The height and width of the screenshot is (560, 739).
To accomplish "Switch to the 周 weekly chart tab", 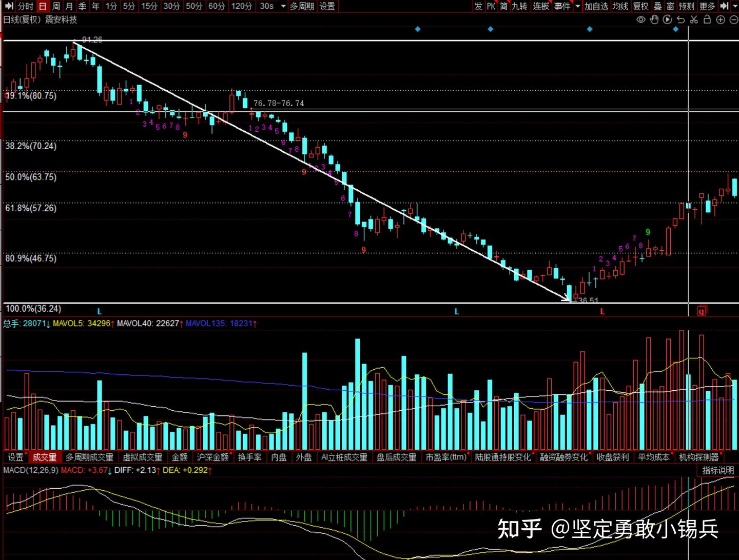I will point(55,7).
